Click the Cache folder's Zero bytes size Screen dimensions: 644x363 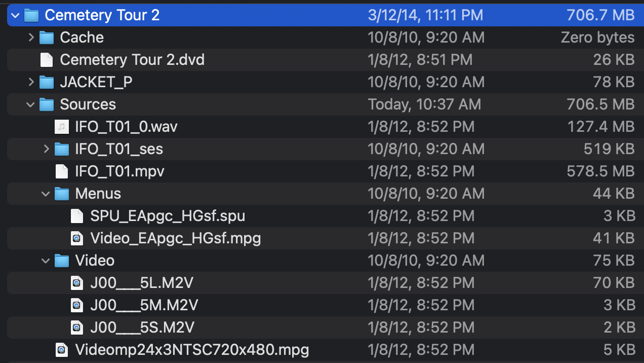[x=597, y=38]
